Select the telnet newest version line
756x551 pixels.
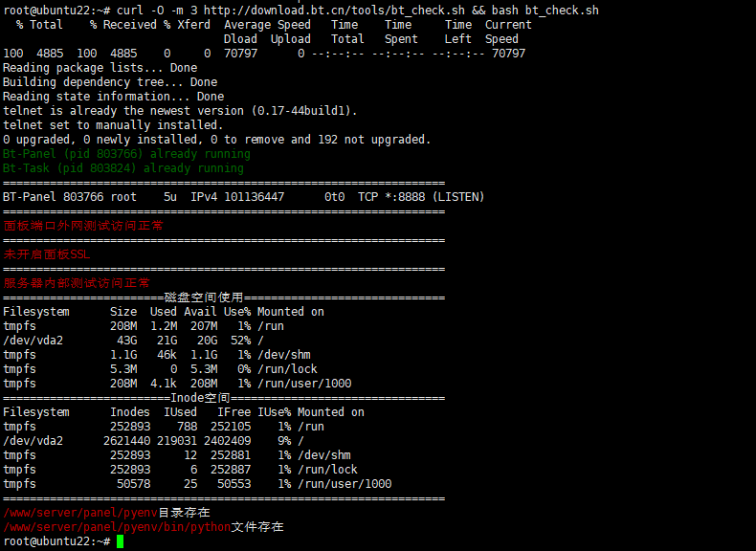coord(180,111)
